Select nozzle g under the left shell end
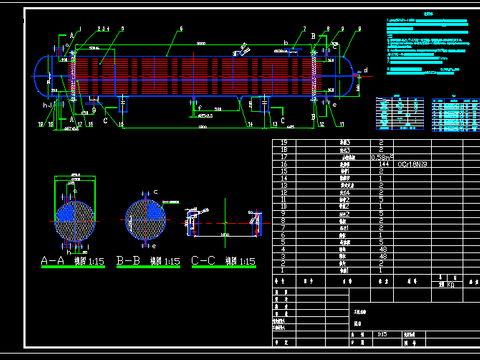 94,100
